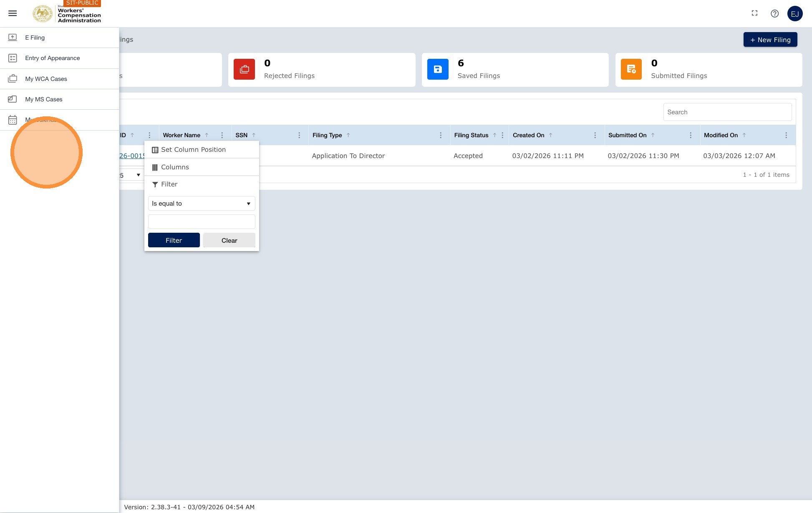Click the My WCA Cases briefcase icon
This screenshot has height=513, width=812.
point(13,78)
